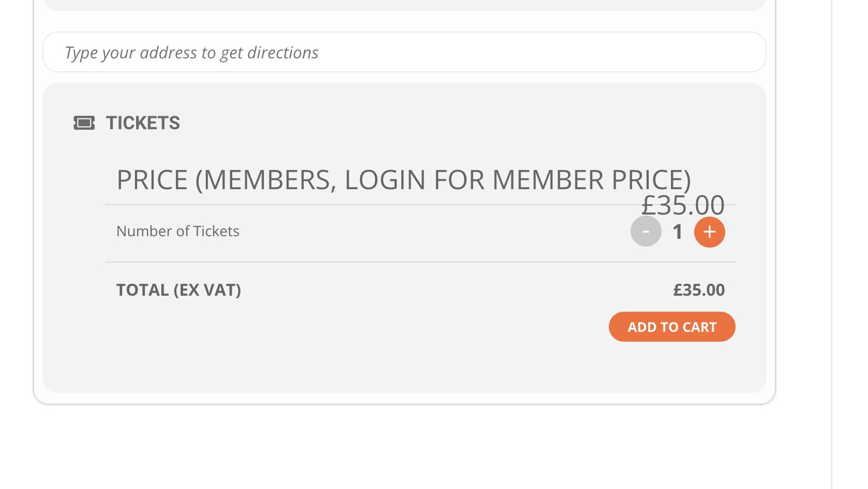Click the ticket icon beside TICKETS heading
868x489 pixels.
[84, 123]
